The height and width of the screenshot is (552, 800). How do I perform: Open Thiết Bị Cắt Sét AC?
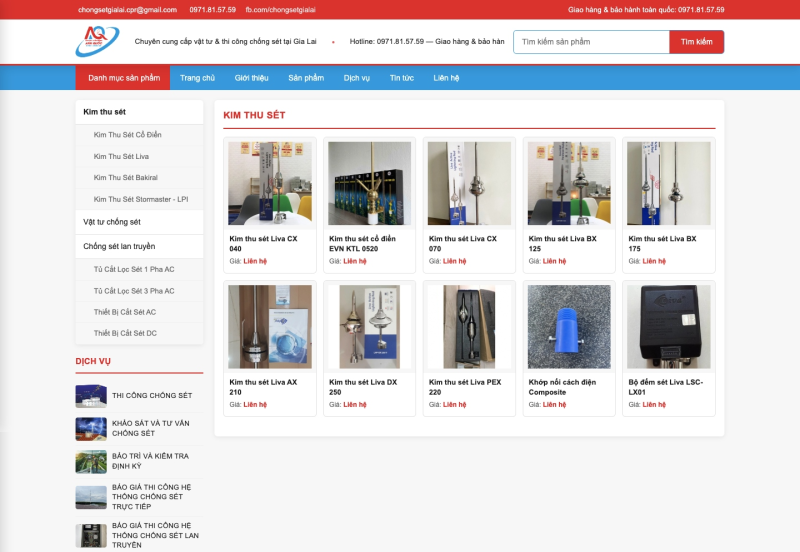click(x=139, y=312)
